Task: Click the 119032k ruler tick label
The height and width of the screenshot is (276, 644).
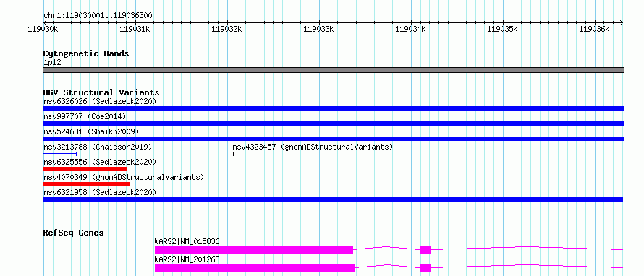Action: tap(227, 30)
